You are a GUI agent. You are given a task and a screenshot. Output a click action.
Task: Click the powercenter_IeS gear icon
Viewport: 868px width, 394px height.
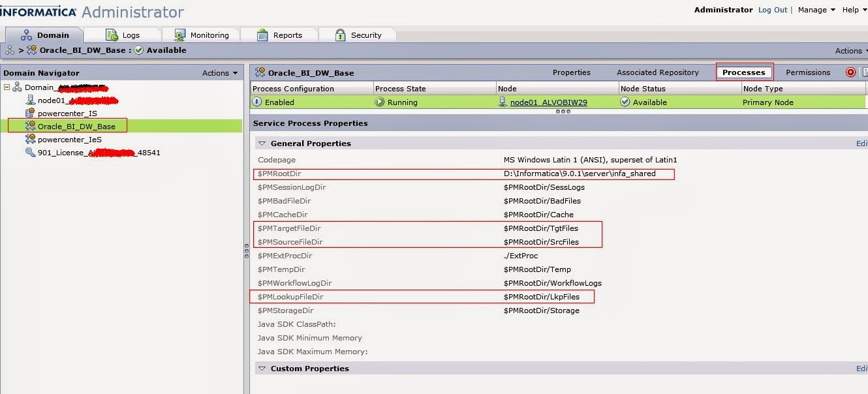(x=30, y=140)
